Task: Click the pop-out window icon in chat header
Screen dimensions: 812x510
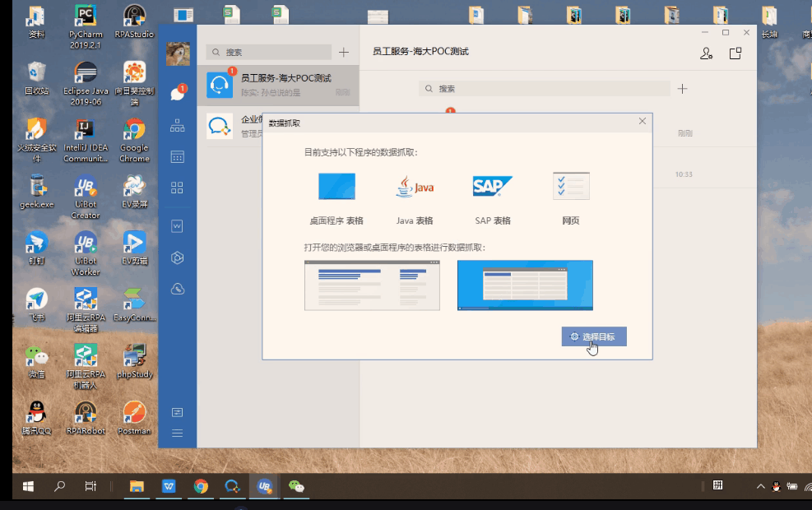Action: tap(735, 53)
